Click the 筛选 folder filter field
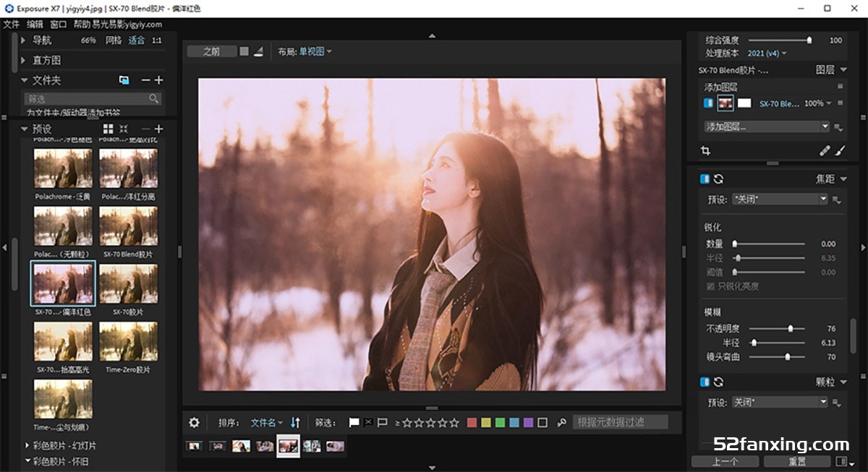This screenshot has height=472, width=868. tap(92, 98)
